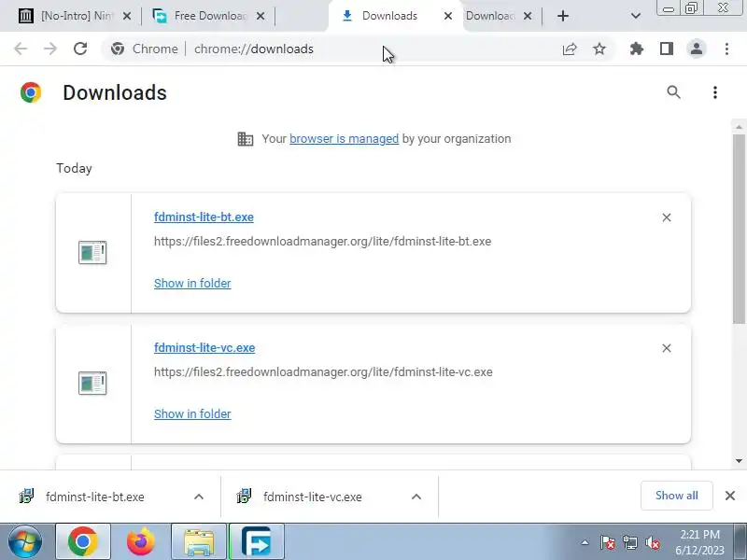Click Show all in the download shelf
Image resolution: width=747 pixels, height=560 pixels.
click(676, 496)
